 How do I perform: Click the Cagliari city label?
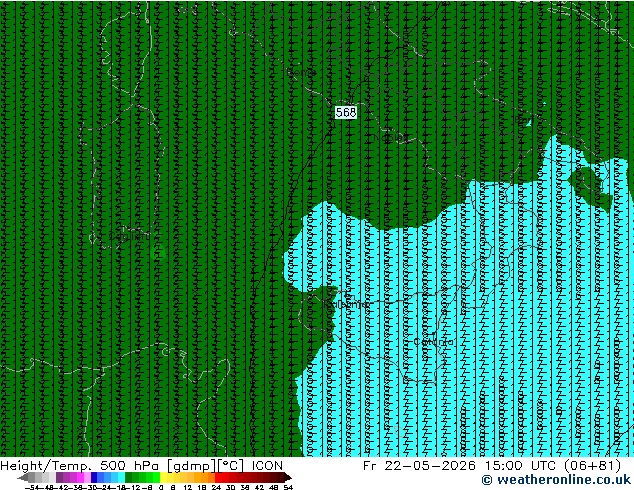(129, 237)
